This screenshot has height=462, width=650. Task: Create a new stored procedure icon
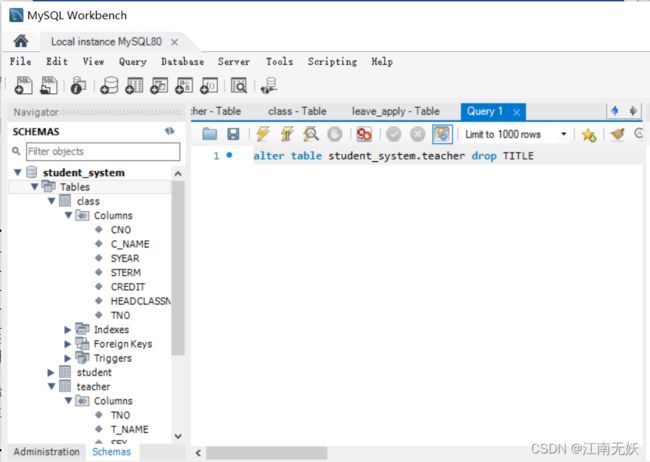tap(184, 85)
